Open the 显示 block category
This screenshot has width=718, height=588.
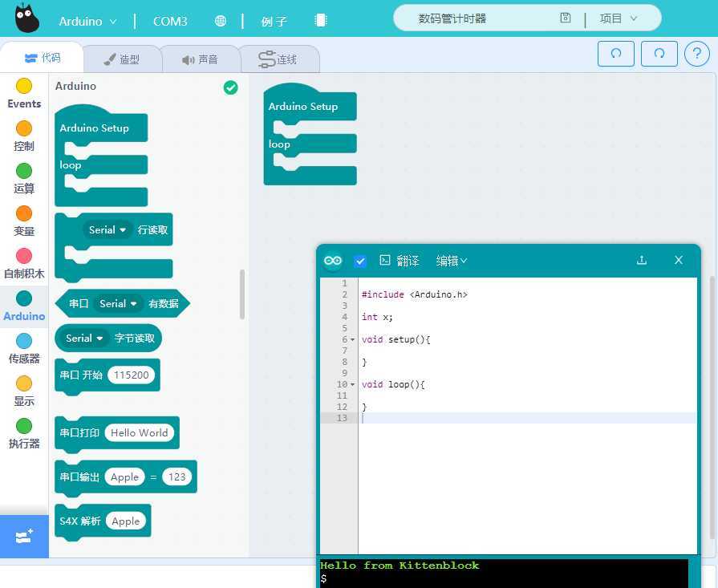(24, 391)
